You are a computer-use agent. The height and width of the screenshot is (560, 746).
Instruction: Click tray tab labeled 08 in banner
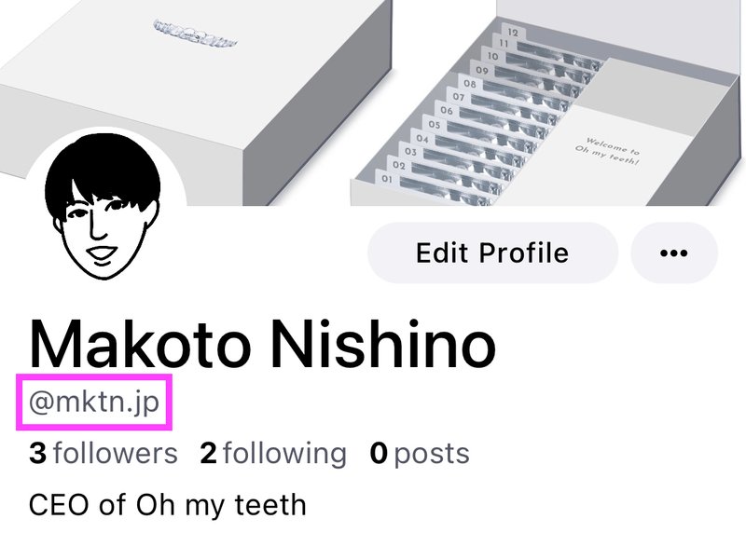pyautogui.click(x=470, y=84)
